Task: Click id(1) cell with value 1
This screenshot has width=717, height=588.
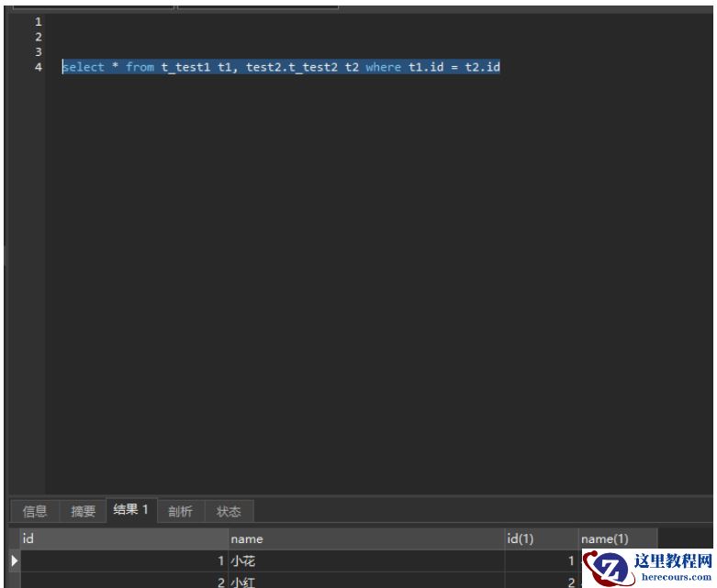Action: click(x=542, y=560)
